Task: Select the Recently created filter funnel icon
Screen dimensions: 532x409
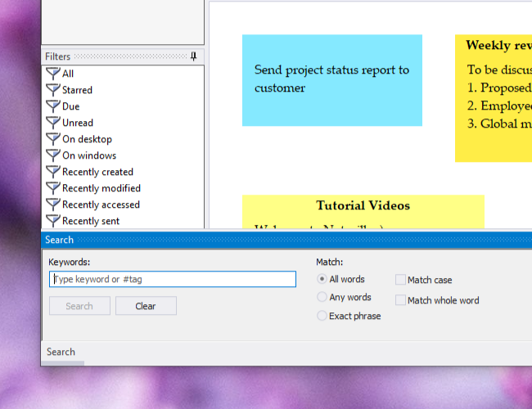Action: (x=53, y=172)
